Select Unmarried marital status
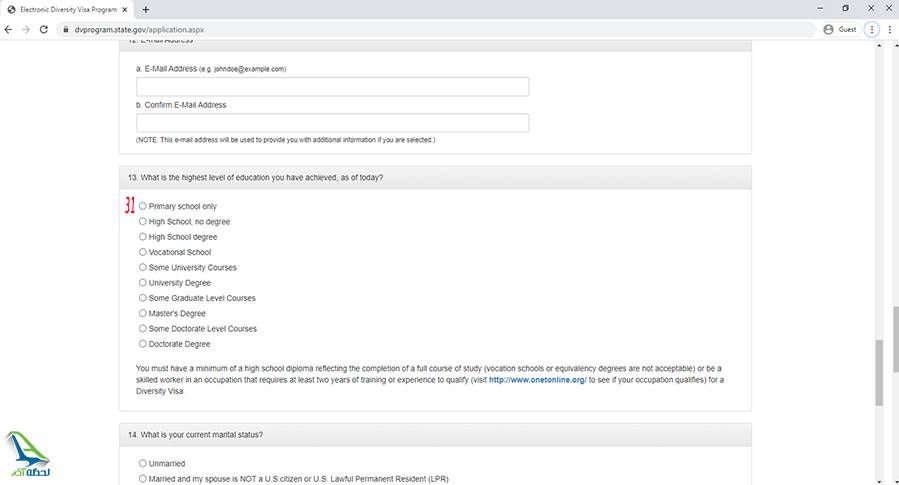This screenshot has height=485, width=899. [142, 464]
